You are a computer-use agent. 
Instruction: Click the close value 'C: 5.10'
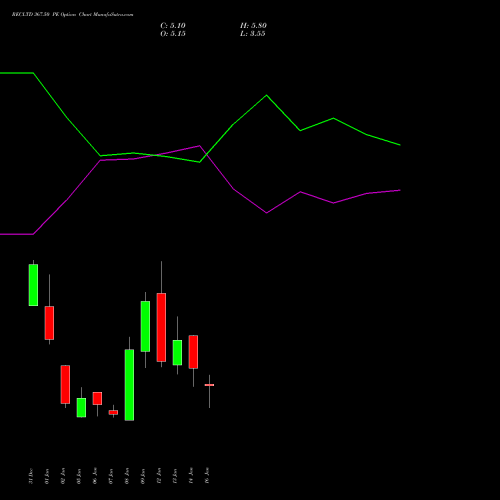[173, 26]
